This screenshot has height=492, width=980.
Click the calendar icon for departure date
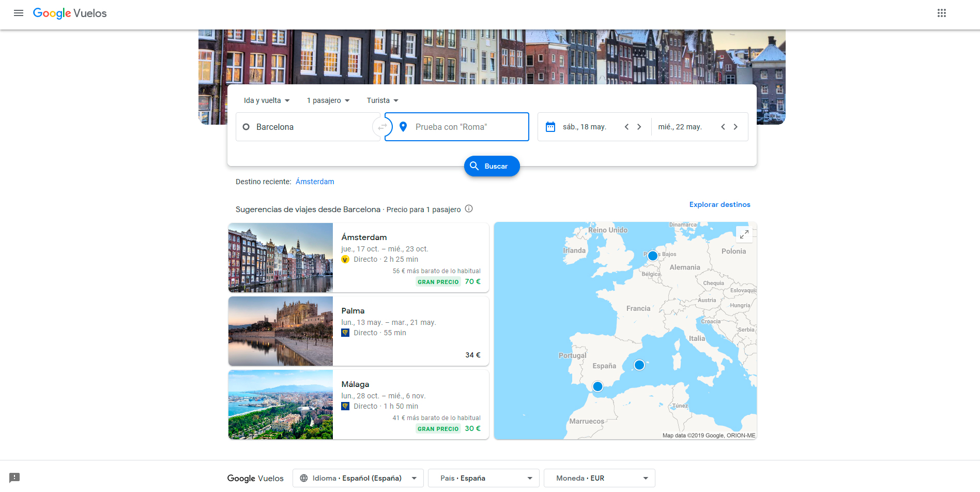[x=550, y=127]
